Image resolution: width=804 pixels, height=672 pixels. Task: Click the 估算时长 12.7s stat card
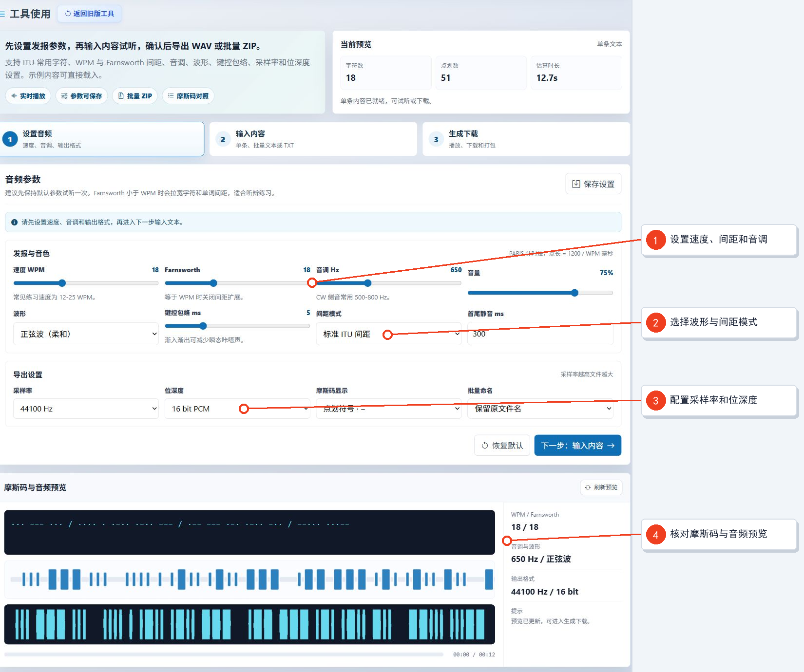tap(576, 73)
